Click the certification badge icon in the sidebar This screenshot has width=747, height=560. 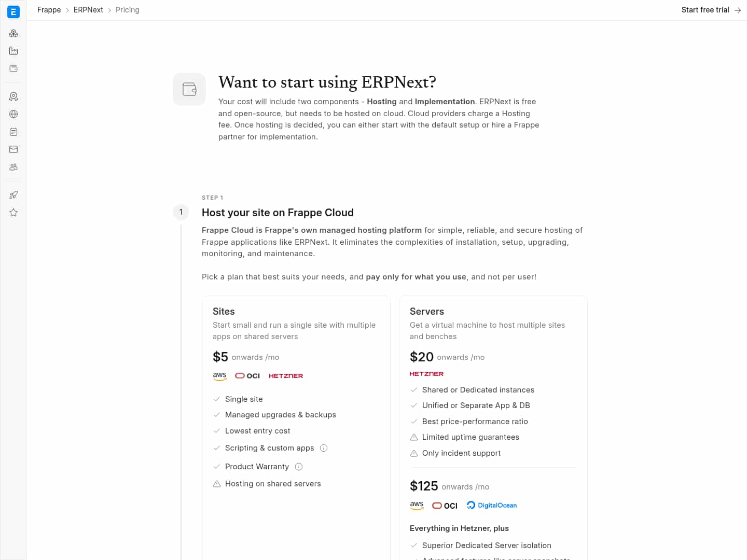pos(13,96)
